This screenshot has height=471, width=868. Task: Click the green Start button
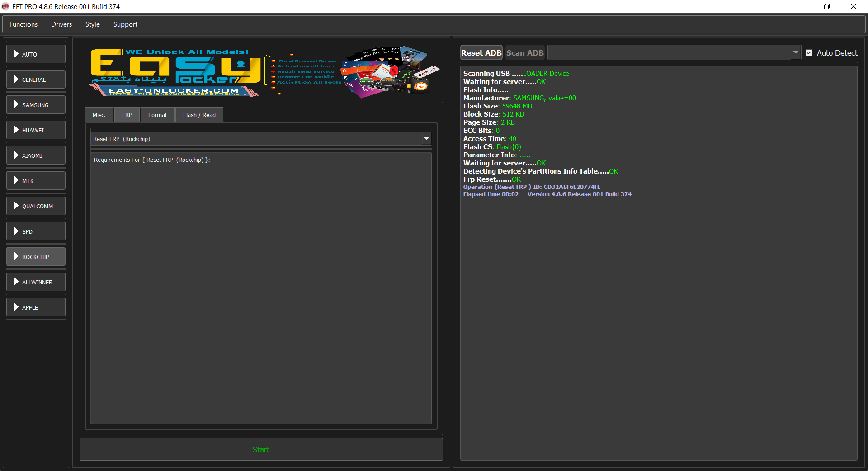click(261, 449)
